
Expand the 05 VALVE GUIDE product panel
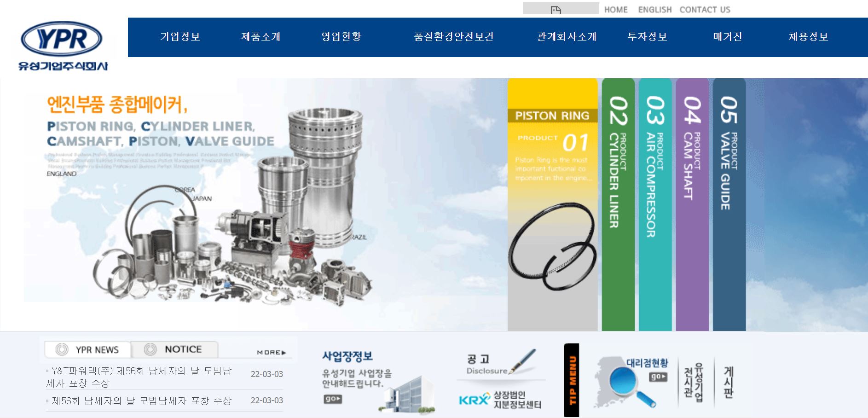click(729, 204)
